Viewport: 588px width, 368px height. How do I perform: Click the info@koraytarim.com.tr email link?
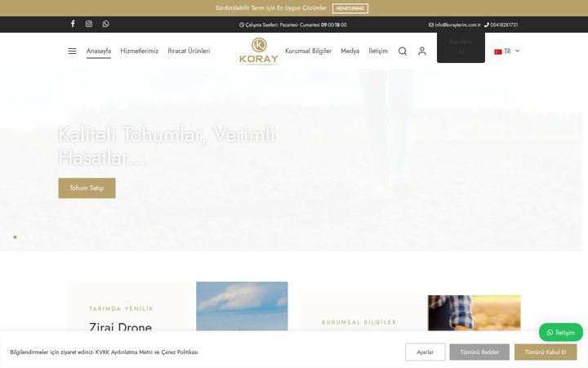click(455, 25)
